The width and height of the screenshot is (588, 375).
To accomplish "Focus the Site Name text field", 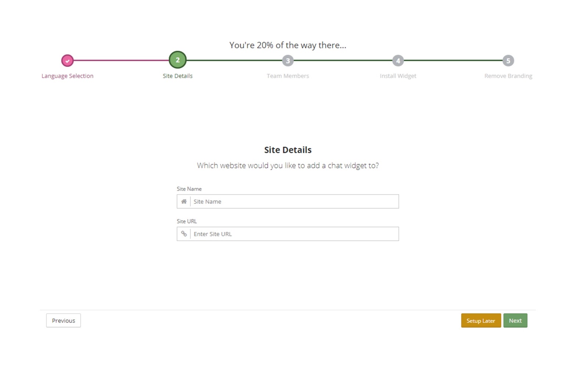I will 294,201.
